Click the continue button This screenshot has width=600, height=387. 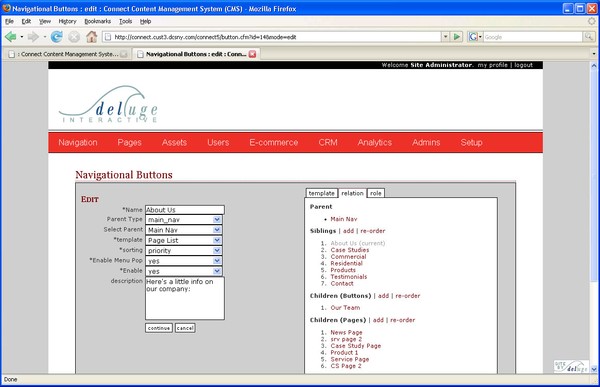click(x=159, y=328)
